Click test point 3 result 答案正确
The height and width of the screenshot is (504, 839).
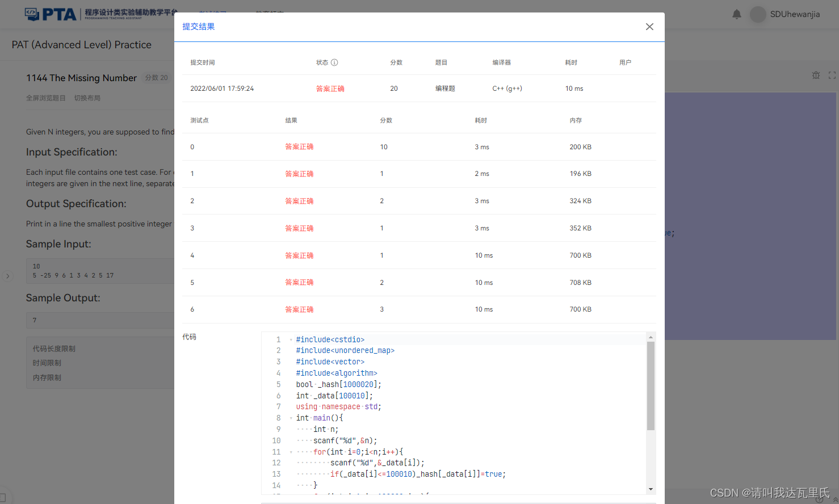tap(299, 228)
